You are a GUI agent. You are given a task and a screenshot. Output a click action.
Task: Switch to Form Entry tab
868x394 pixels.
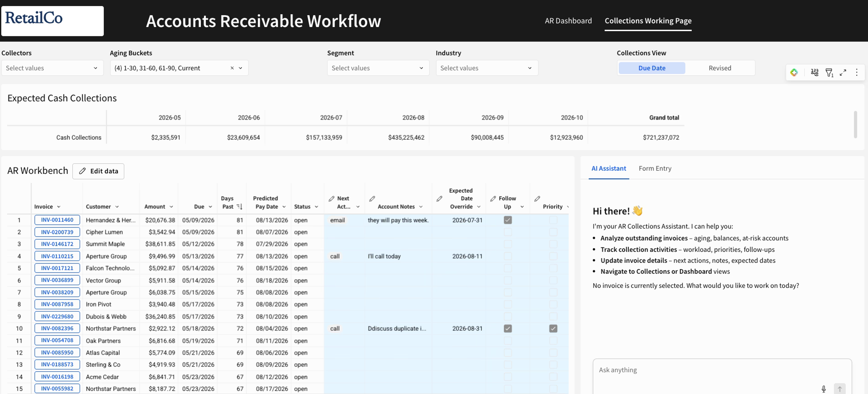pos(655,168)
